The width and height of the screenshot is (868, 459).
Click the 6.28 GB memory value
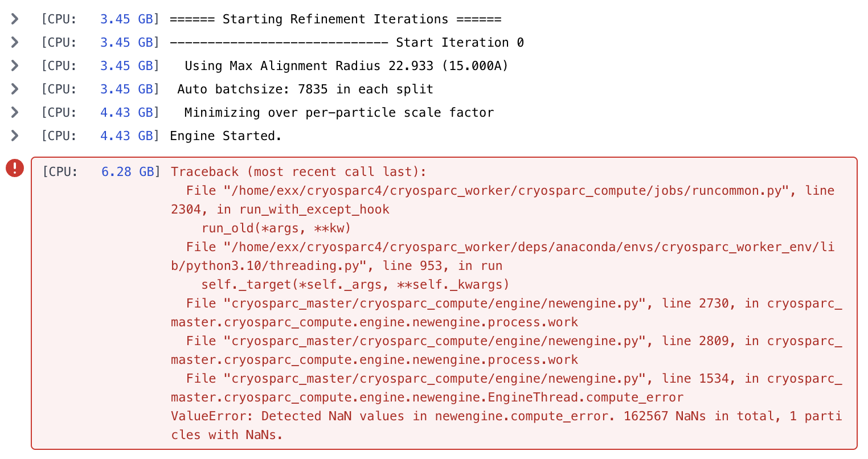point(128,172)
